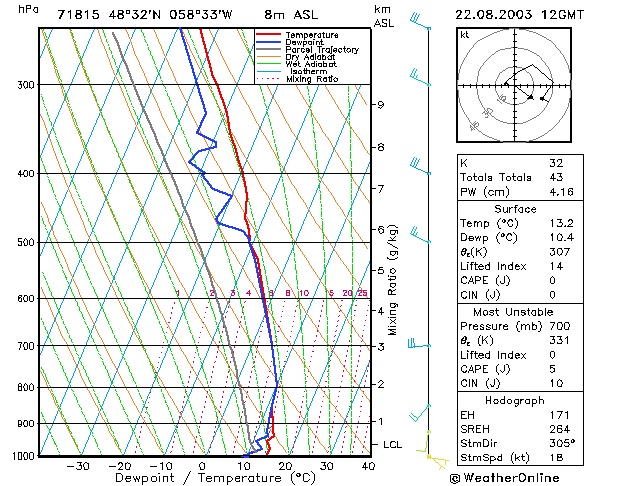The image size is (629, 486).
Task: Click the Most Unstable Pressure value '700'
Action: [x=560, y=326]
